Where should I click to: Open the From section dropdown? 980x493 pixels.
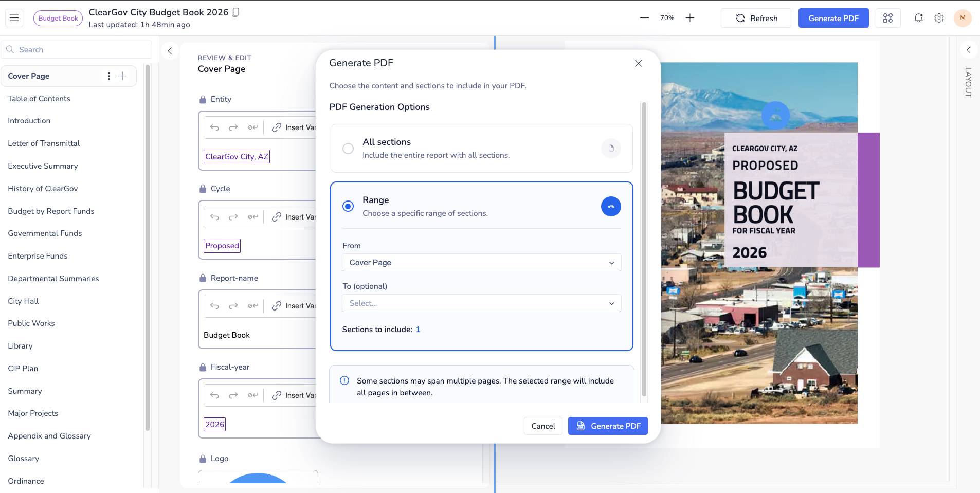[482, 263]
